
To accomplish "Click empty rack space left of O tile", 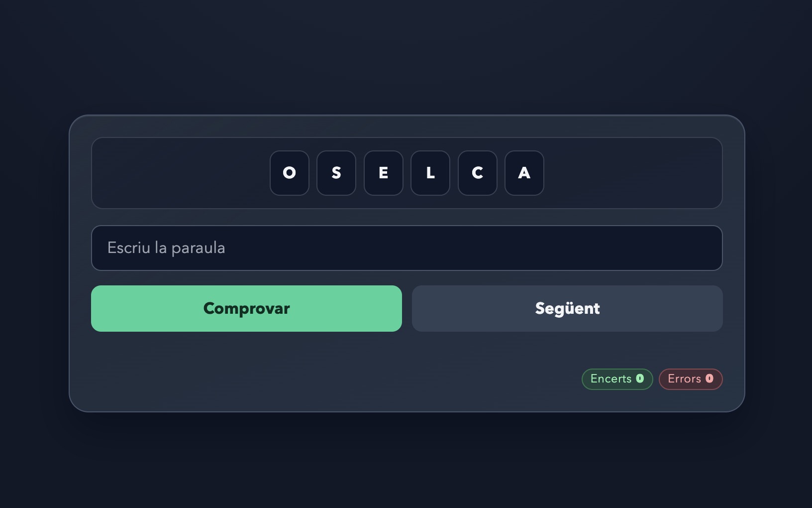I will (179, 173).
